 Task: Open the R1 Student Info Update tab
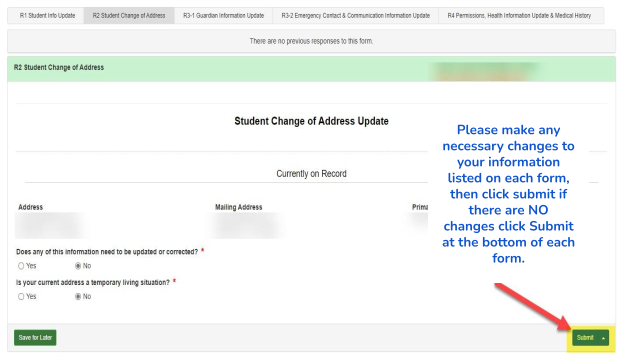(x=47, y=16)
